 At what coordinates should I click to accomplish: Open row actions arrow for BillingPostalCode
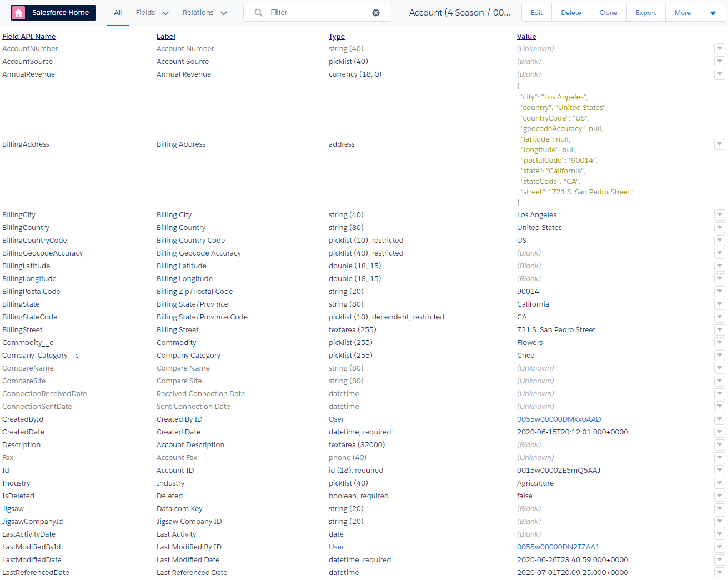pyautogui.click(x=720, y=292)
